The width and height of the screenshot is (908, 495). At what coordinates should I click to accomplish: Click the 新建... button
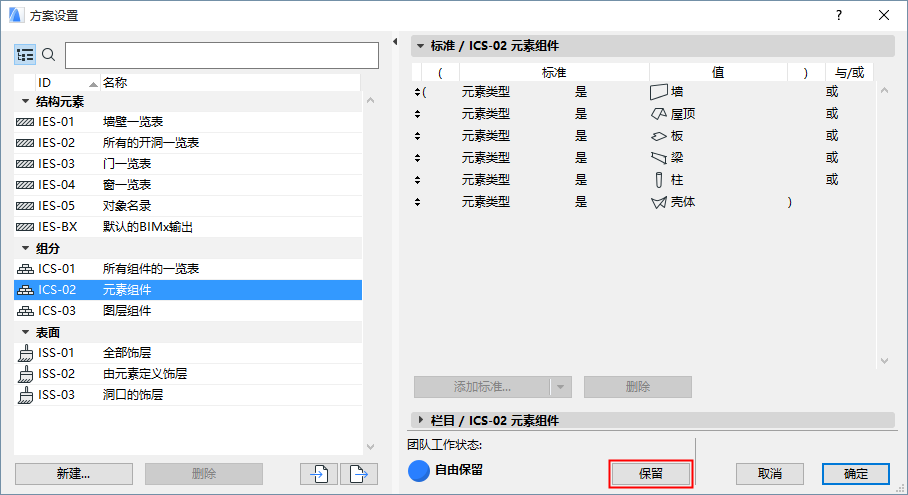(74, 474)
